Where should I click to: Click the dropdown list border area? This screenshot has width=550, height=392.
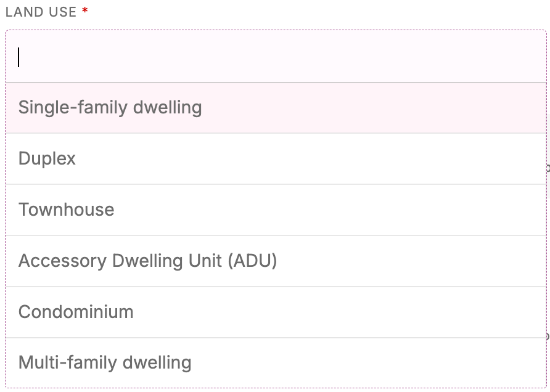pyautogui.click(x=275, y=388)
